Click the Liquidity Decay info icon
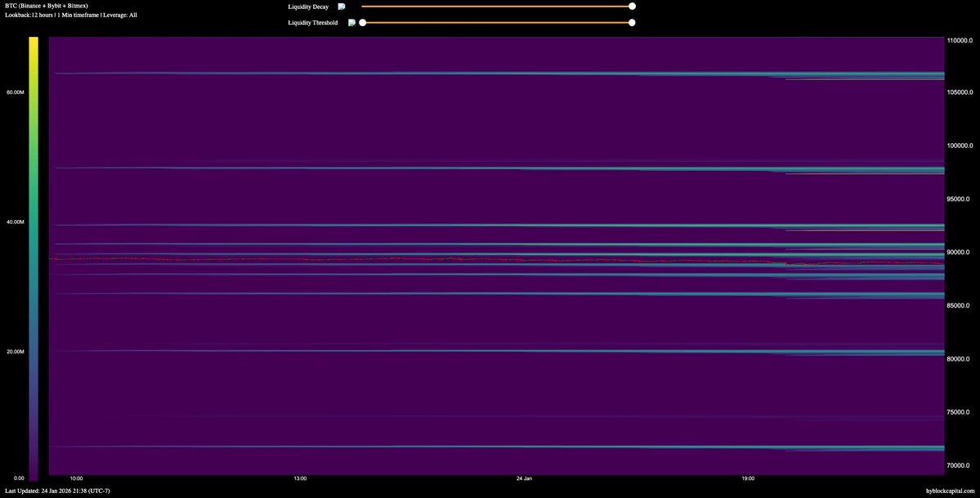 click(x=342, y=7)
